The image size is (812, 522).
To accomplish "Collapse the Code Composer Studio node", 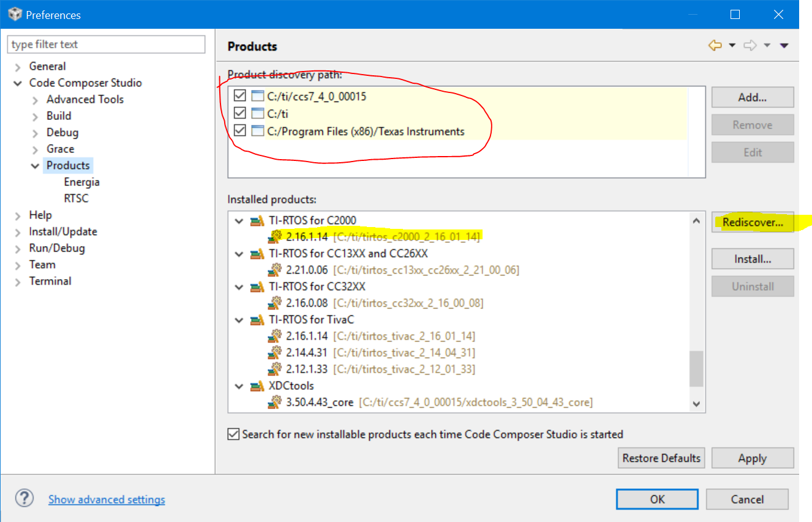I will tap(18, 83).
